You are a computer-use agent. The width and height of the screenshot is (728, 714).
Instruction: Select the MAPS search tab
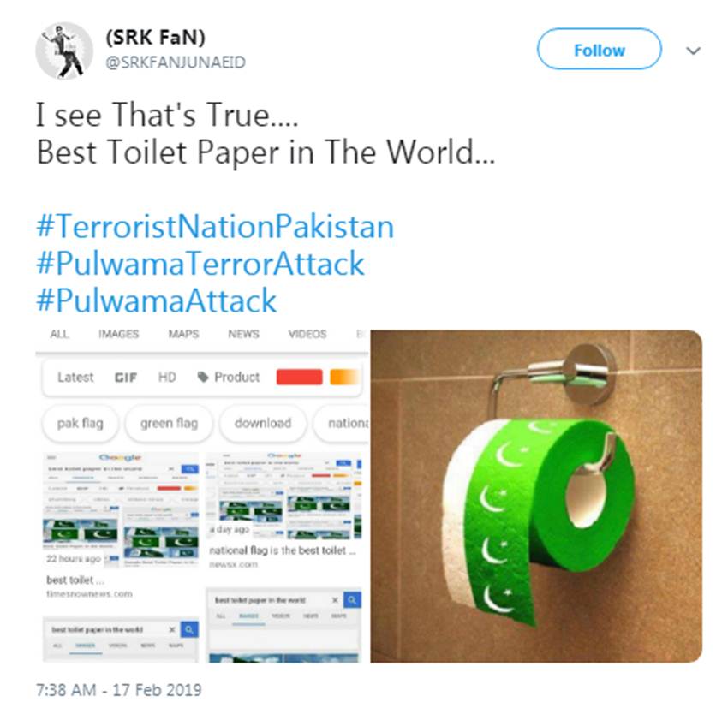point(183,334)
